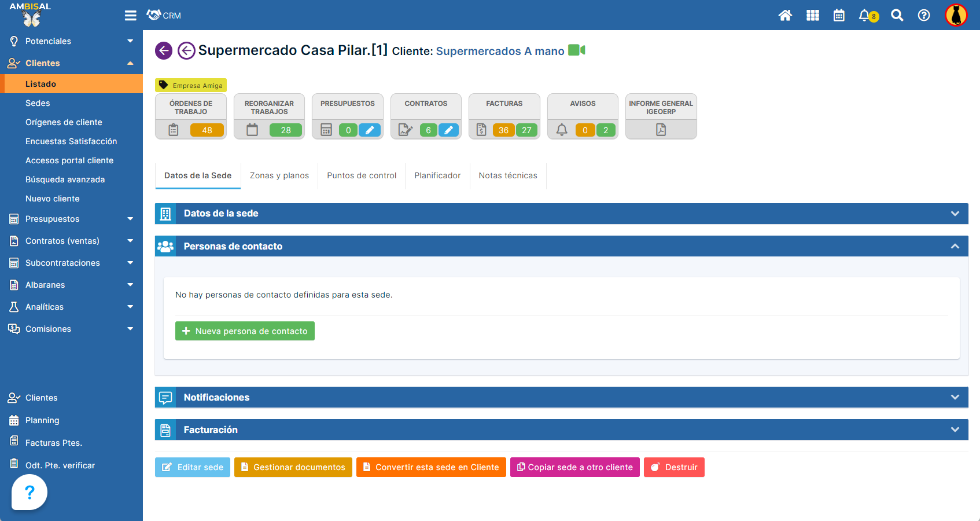980x521 pixels.
Task: Click Nueva persona de contacto button
Action: 245,331
